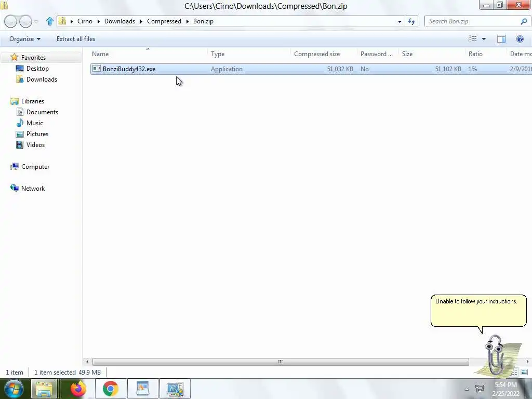Click the Network icon in sidebar
532x399 pixels.
14,188
